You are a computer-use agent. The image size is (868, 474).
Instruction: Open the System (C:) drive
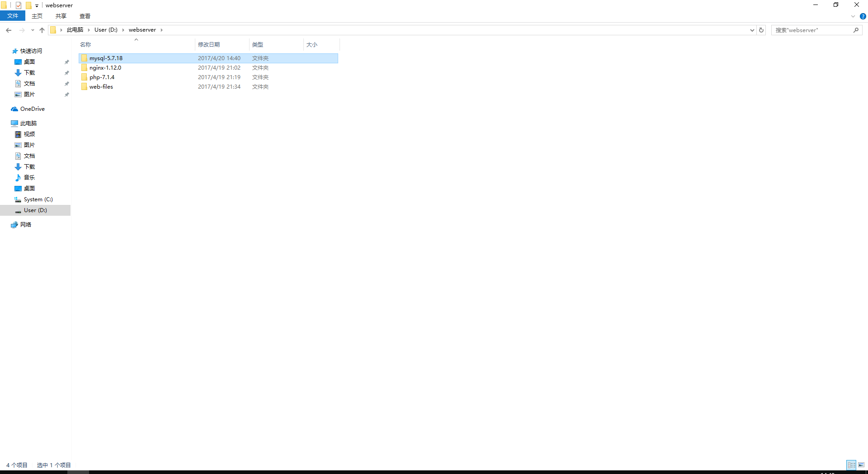click(x=38, y=199)
